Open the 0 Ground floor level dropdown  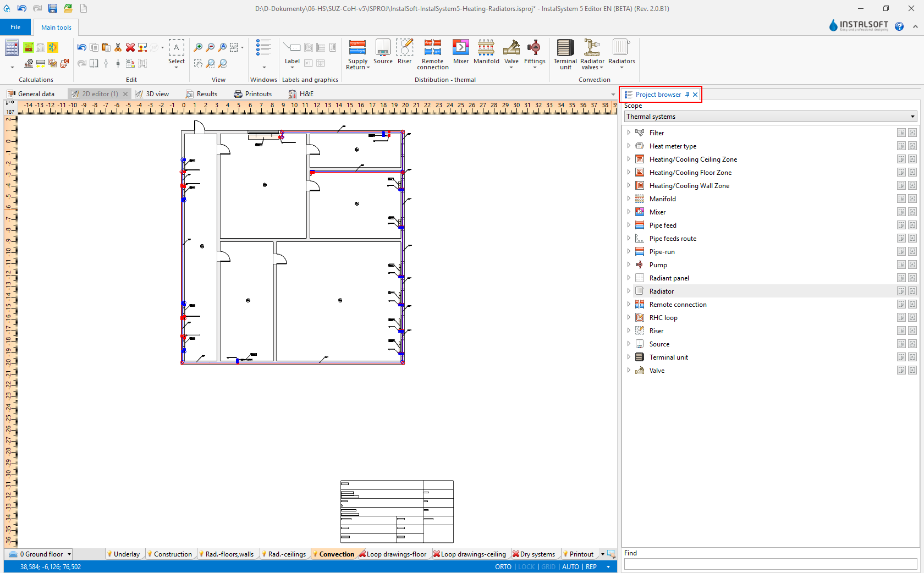coord(69,554)
